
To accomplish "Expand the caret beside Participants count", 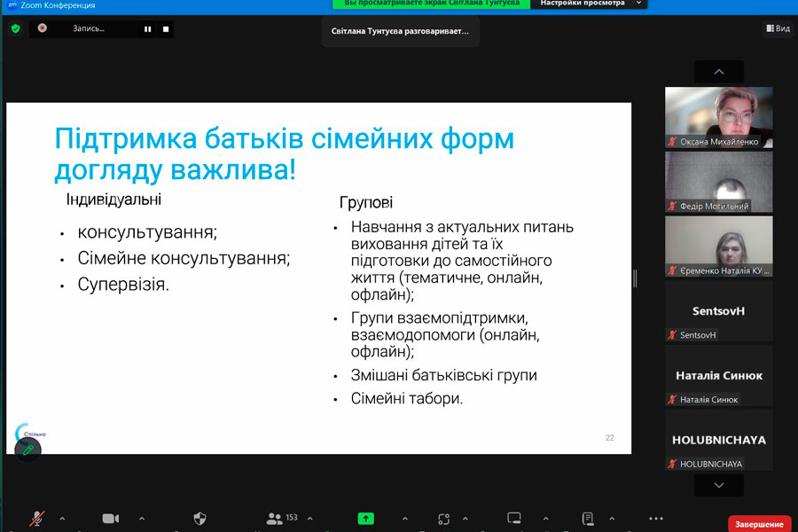I will (310, 518).
